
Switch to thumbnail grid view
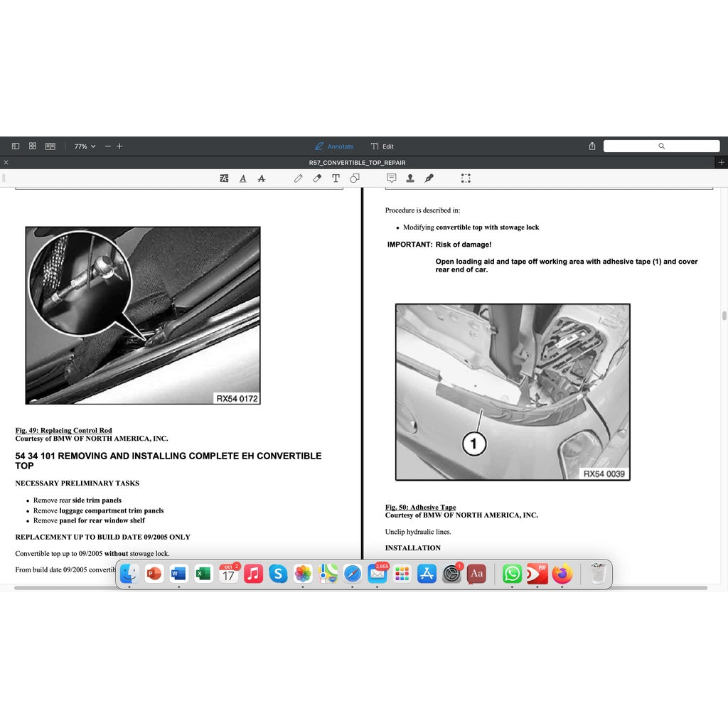tap(33, 146)
